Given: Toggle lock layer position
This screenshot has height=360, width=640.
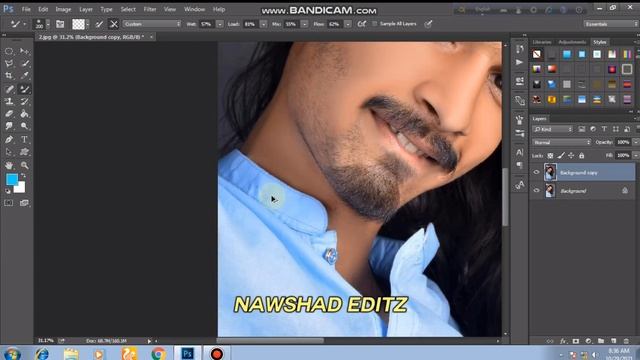Looking at the screenshot, I should [571, 156].
